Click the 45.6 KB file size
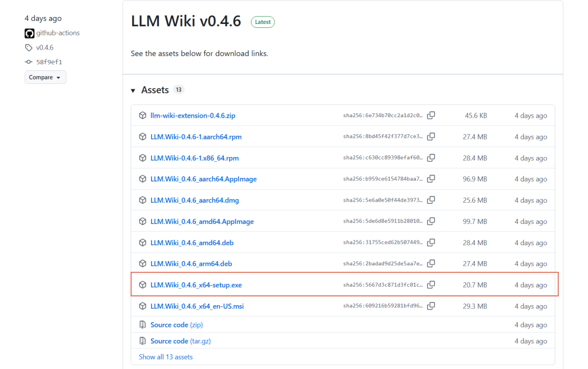 (x=476, y=116)
